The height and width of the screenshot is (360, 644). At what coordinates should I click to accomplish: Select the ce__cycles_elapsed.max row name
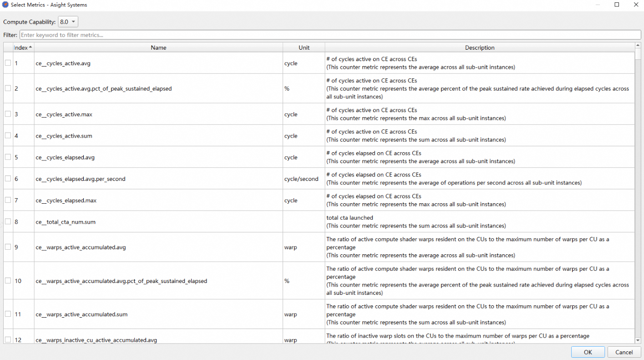pyautogui.click(x=66, y=201)
